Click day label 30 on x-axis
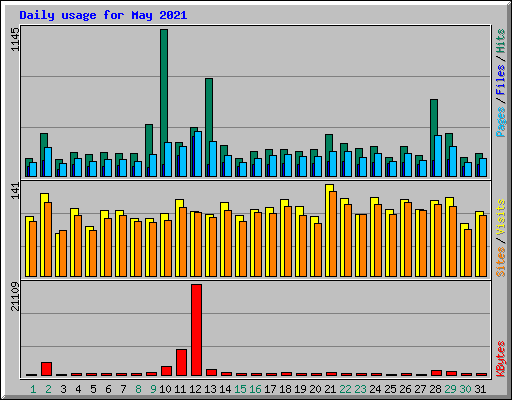This screenshot has width=512, height=400. (x=465, y=389)
